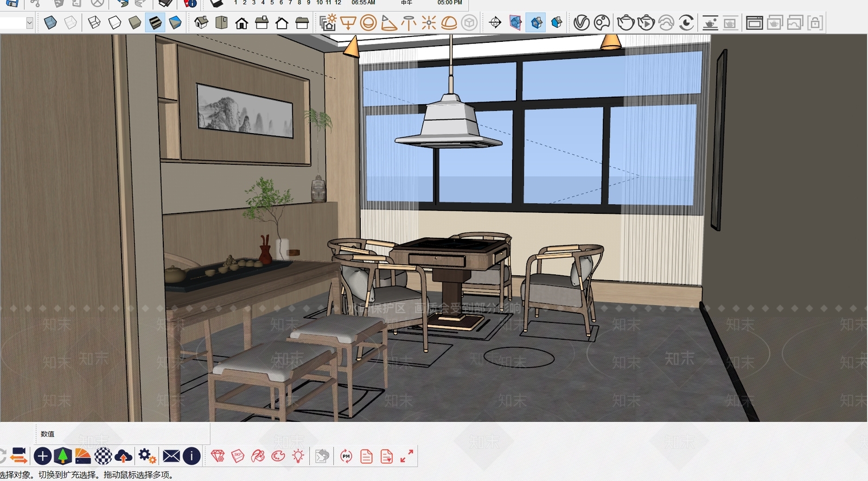Viewport: 868px width, 481px height.
Task: Click the red expand arrows icon
Action: click(406, 456)
